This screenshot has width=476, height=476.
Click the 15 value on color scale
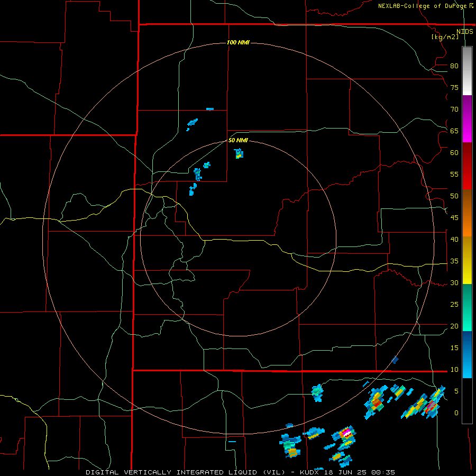454,347
